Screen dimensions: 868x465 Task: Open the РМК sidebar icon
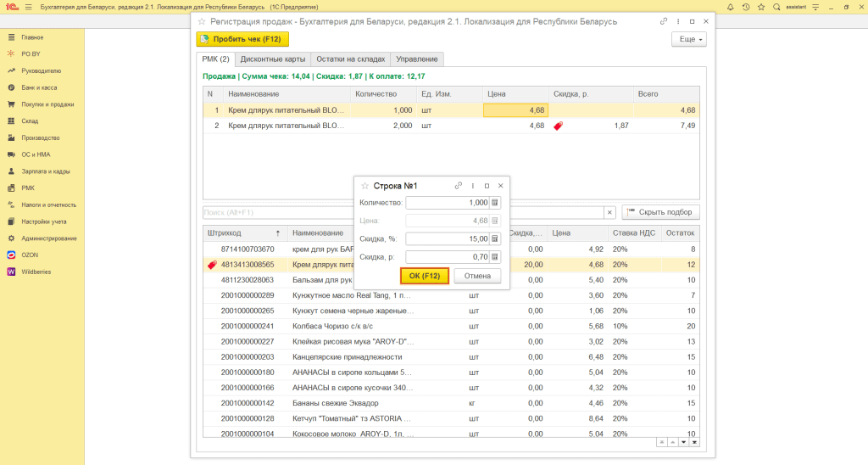click(11, 188)
